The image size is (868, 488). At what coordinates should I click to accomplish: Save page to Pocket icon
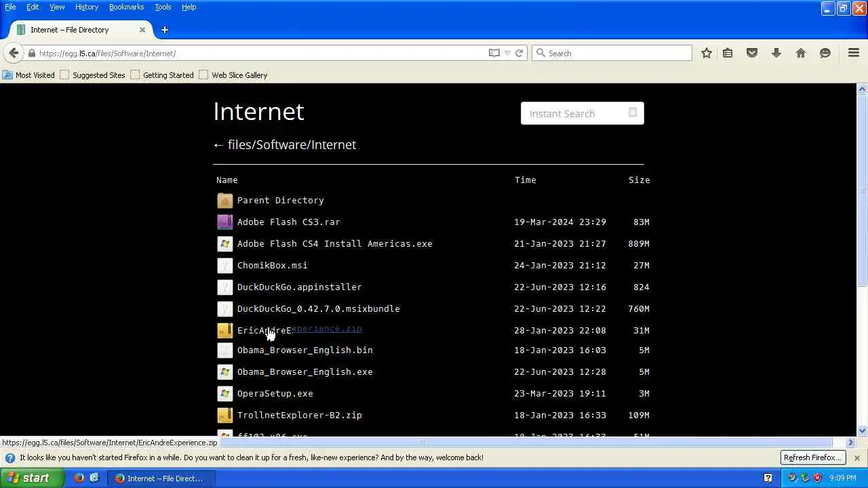pyautogui.click(x=752, y=53)
